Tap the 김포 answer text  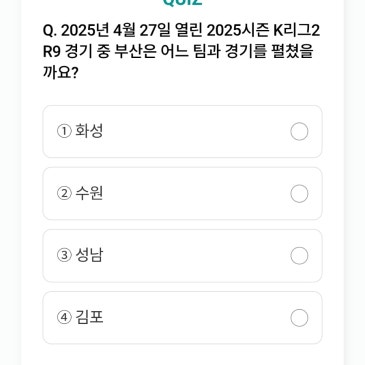pos(89,317)
